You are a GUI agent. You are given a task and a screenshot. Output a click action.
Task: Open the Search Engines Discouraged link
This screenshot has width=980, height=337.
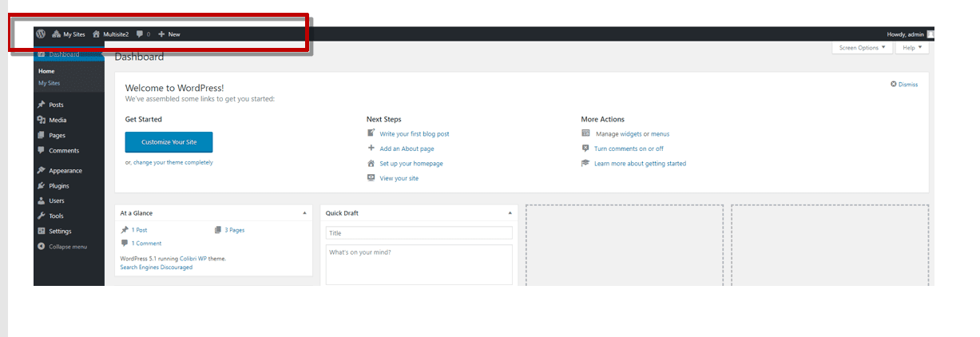(156, 268)
